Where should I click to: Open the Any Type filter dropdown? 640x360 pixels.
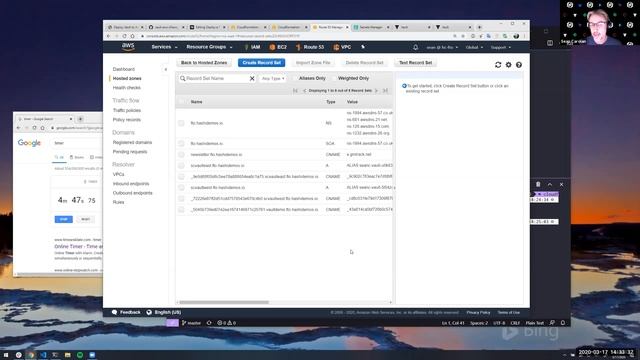273,78
